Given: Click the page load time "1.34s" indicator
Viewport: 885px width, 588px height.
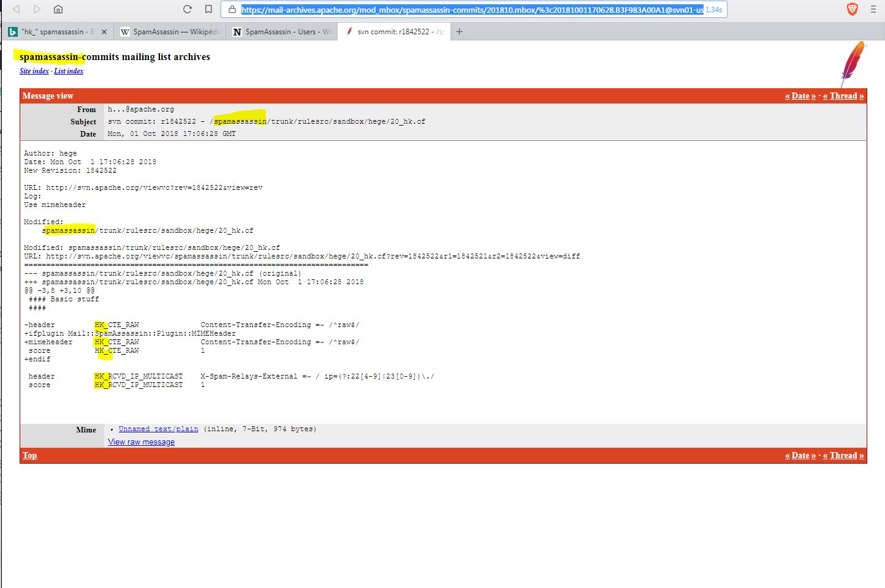Looking at the screenshot, I should [713, 10].
